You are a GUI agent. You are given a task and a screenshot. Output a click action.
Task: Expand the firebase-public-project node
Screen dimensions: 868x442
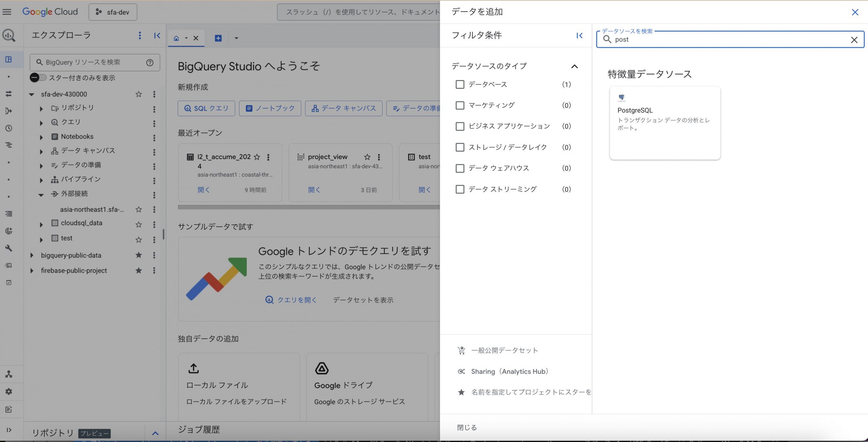click(32, 270)
